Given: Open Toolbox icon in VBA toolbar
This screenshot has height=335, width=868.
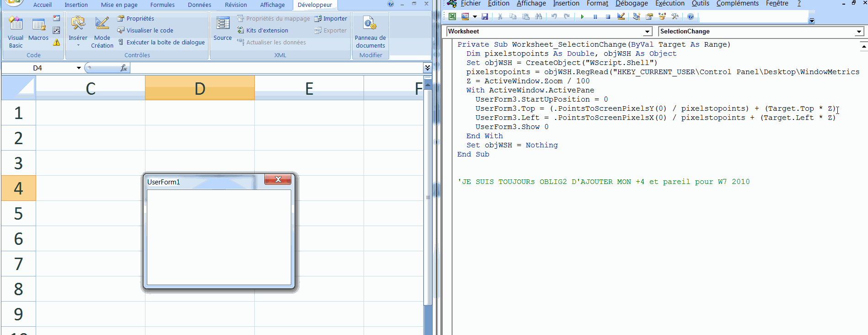Looking at the screenshot, I should (x=675, y=16).
